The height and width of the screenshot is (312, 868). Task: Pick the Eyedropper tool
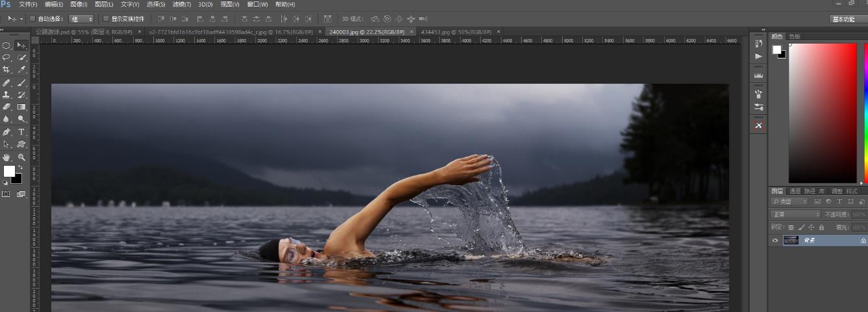tap(21, 70)
